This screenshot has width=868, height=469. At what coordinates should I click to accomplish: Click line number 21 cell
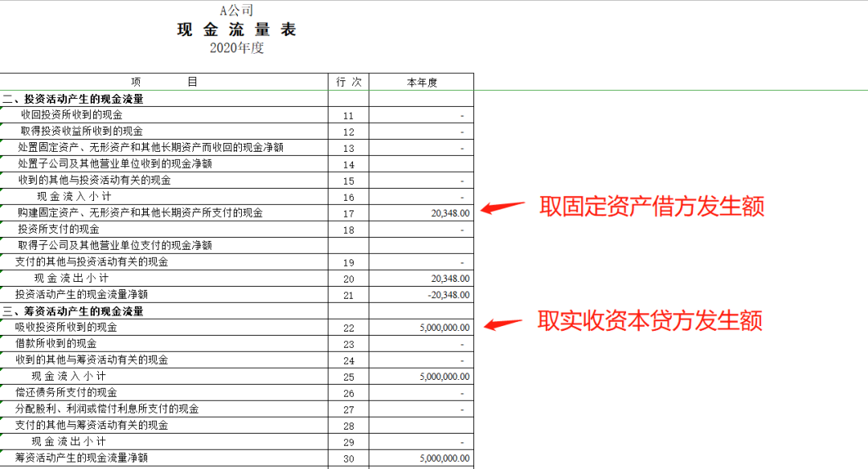(348, 296)
